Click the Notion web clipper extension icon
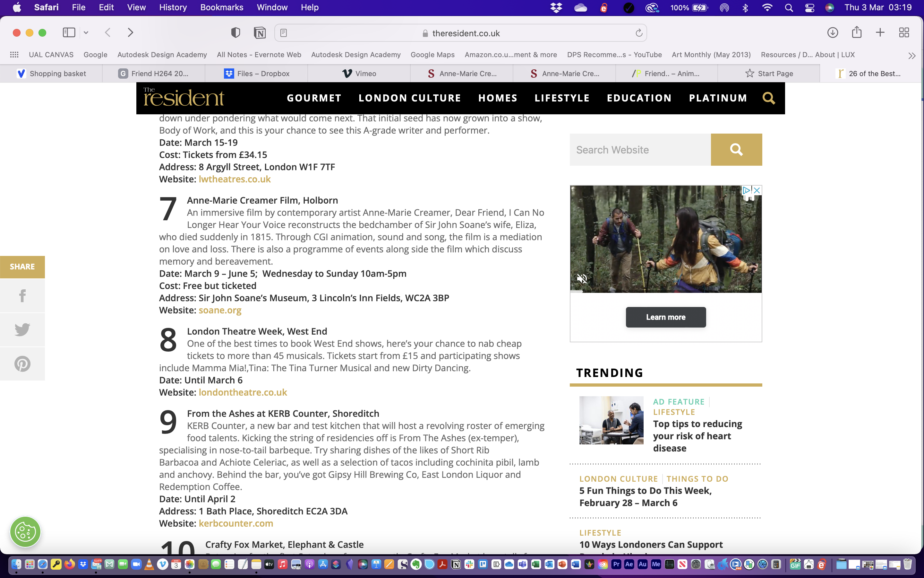This screenshot has height=578, width=924. pyautogui.click(x=260, y=33)
